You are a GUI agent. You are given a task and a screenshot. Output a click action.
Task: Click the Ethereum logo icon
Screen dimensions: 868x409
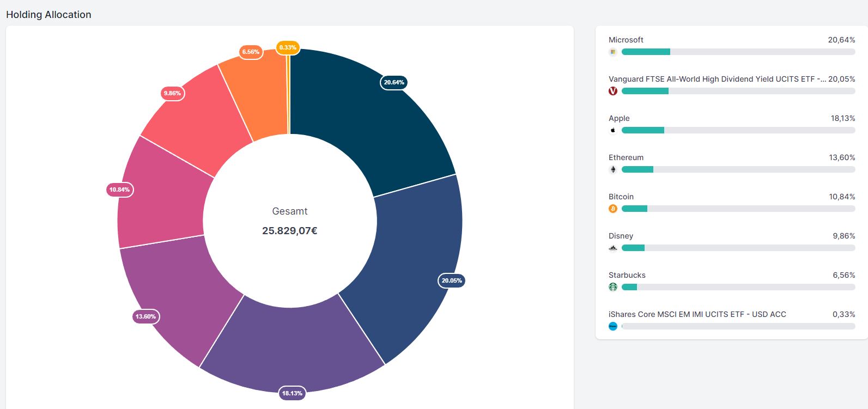click(613, 169)
